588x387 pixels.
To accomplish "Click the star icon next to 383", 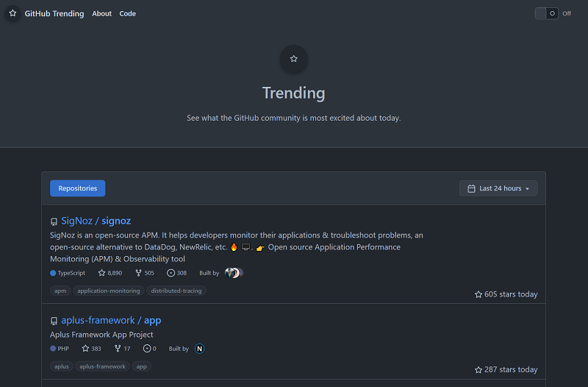I will tap(85, 348).
